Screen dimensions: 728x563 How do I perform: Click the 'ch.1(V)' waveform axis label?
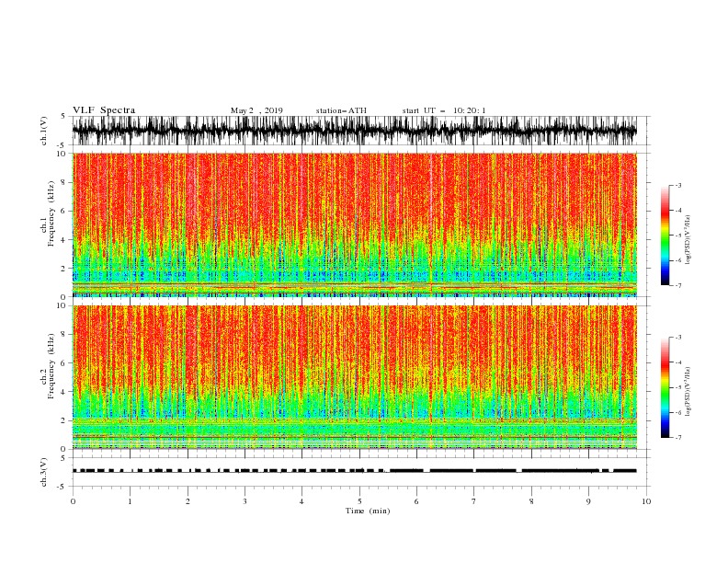pos(44,131)
